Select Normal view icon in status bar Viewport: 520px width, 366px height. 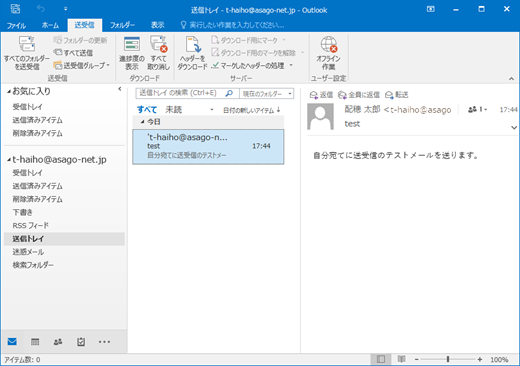381,359
